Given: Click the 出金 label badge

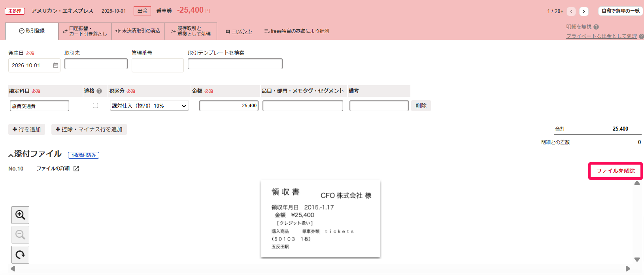Looking at the screenshot, I should [142, 11].
